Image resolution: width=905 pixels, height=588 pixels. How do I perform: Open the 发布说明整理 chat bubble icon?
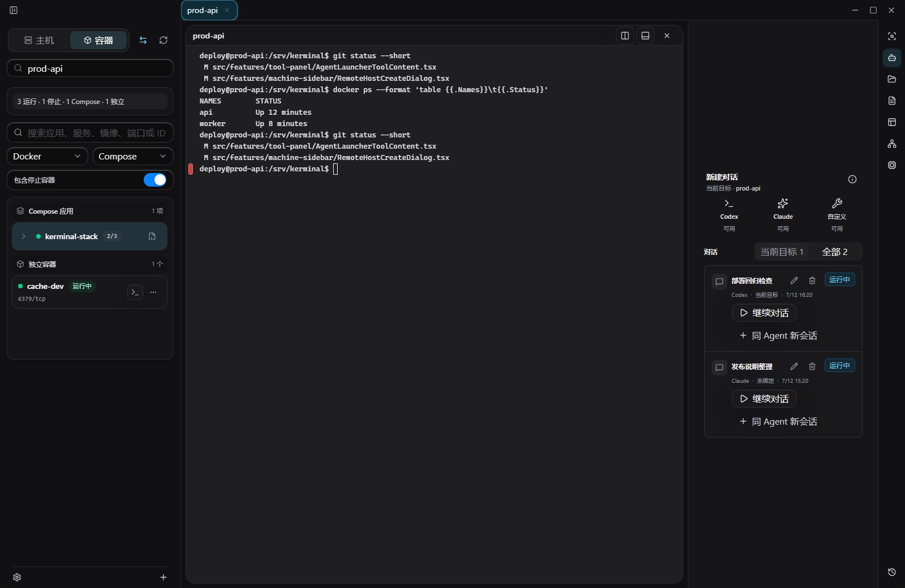(x=719, y=367)
